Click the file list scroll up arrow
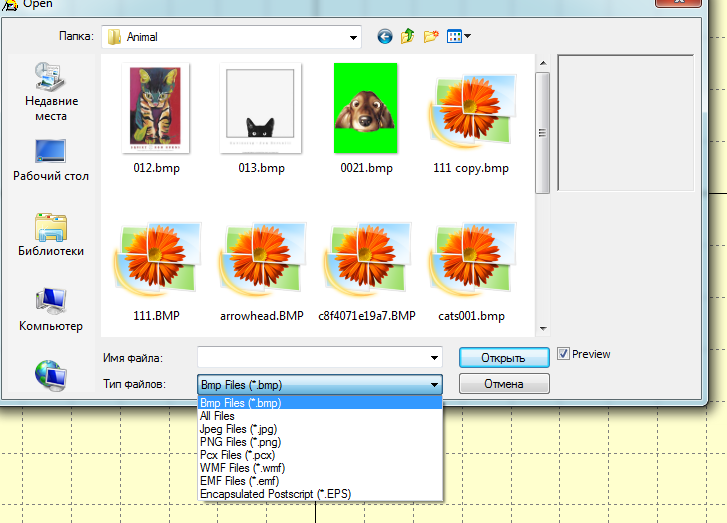 point(543,63)
